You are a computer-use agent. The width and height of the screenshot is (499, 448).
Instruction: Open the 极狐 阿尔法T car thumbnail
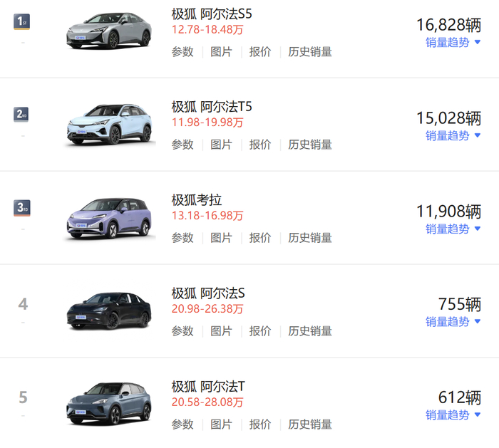tap(109, 404)
